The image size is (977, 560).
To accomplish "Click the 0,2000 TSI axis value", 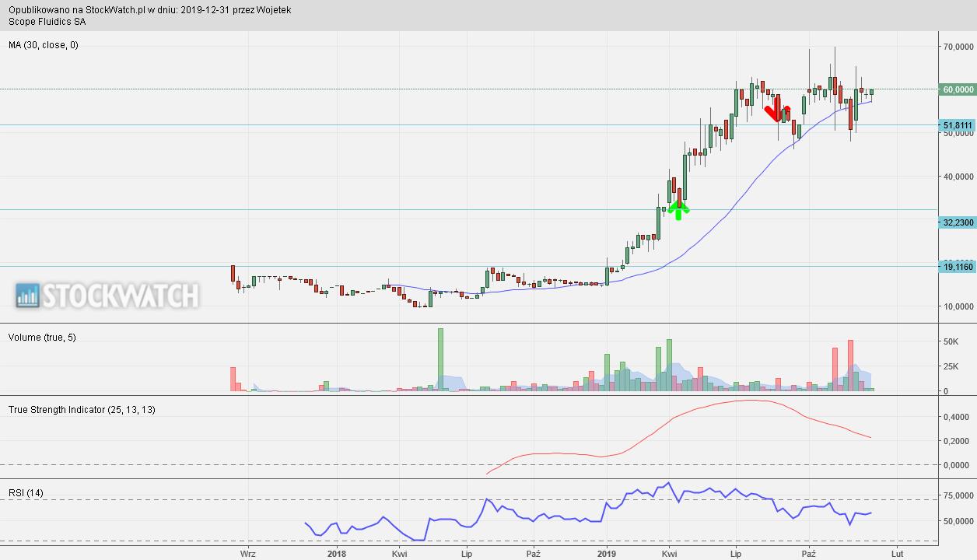I will tap(956, 441).
